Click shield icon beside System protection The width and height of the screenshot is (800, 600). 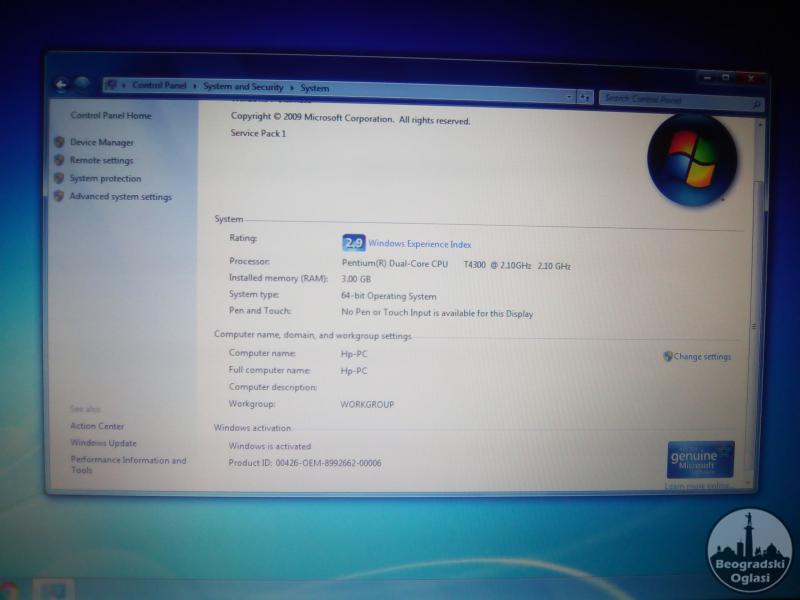point(59,178)
